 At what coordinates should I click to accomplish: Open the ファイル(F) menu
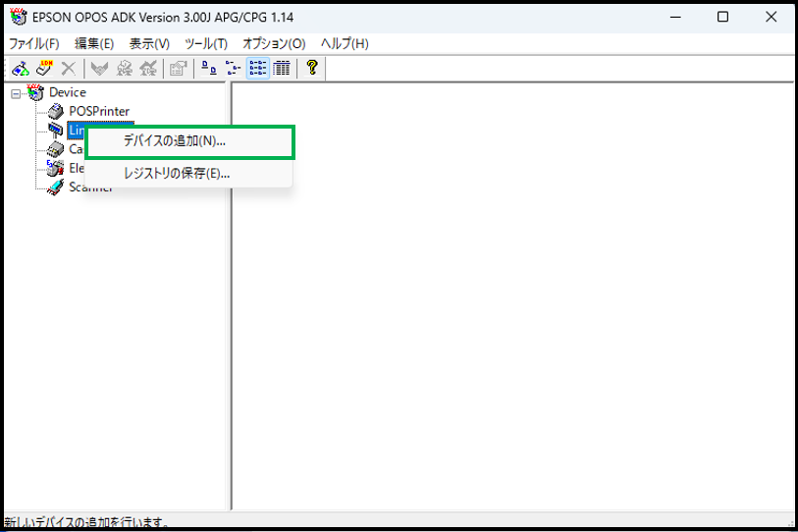(x=34, y=44)
